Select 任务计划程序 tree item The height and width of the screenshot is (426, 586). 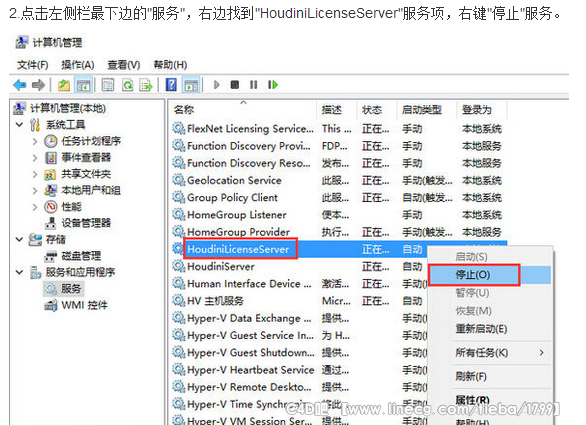pos(83,141)
